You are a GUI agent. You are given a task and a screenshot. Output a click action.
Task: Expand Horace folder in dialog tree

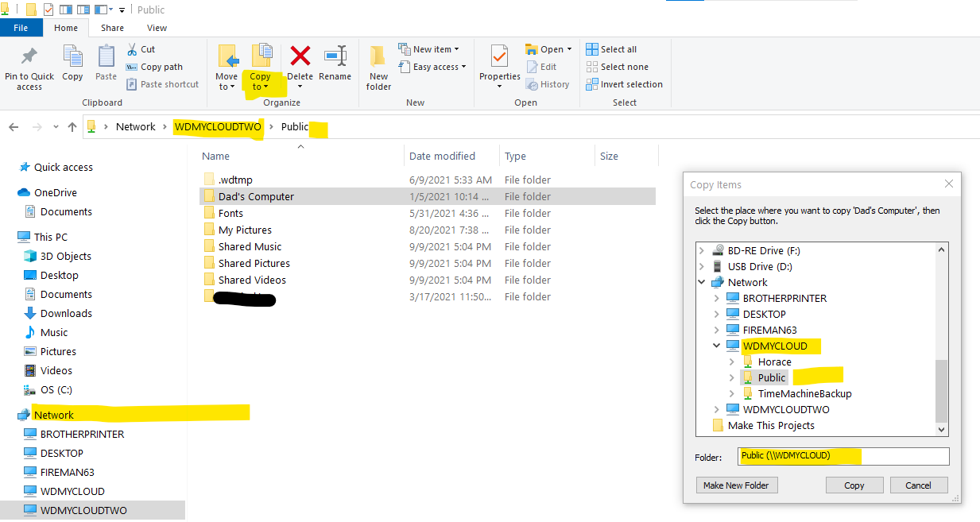[732, 362]
